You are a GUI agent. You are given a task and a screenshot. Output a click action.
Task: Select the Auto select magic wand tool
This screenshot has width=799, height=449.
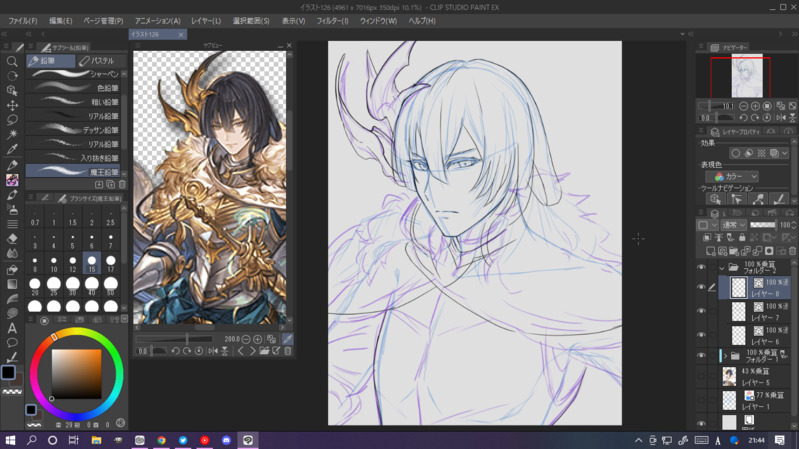(x=12, y=134)
